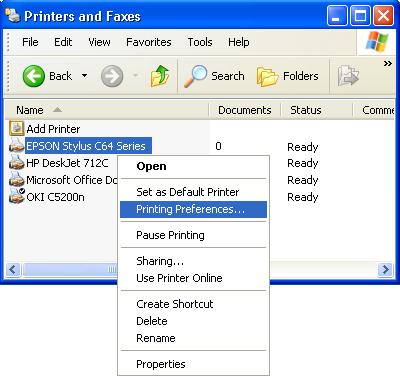Click the OKI C5200n default printer icon

click(x=16, y=196)
